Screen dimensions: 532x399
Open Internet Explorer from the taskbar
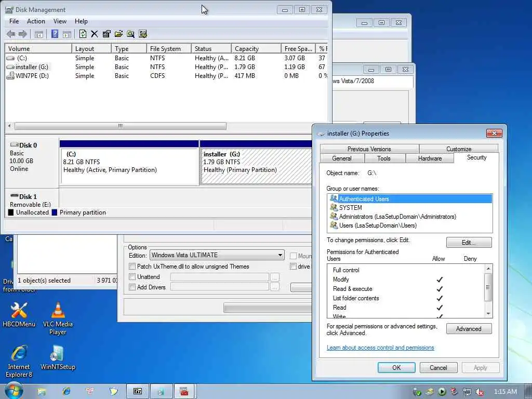pyautogui.click(x=66, y=392)
